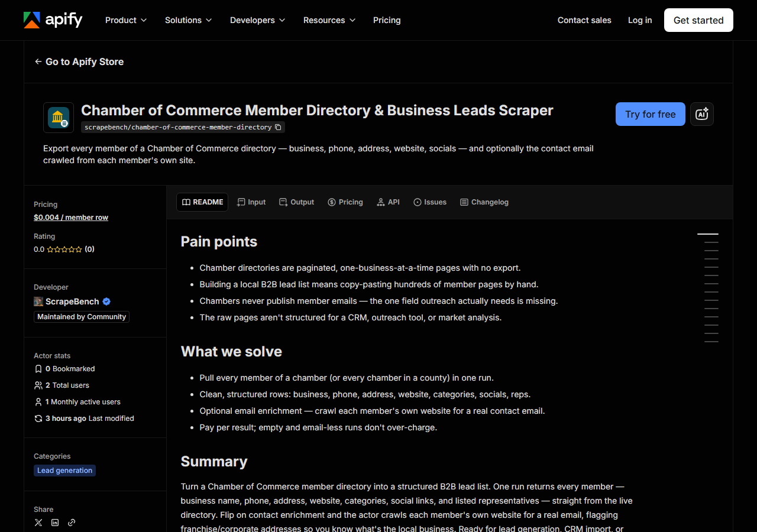Screen dimensions: 757x532
Task: Go to Apify Store link
Action: coord(79,61)
